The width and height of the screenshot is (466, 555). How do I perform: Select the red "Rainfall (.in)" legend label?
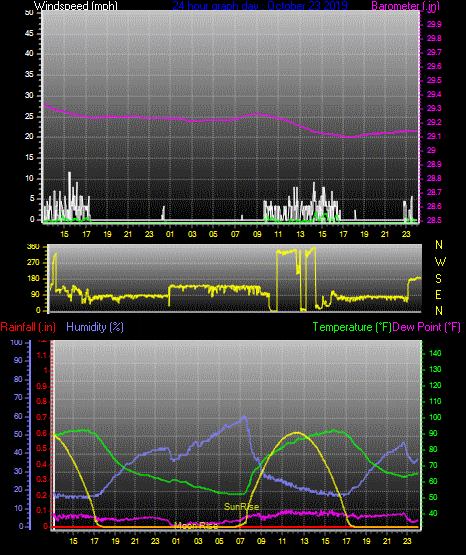pos(28,327)
